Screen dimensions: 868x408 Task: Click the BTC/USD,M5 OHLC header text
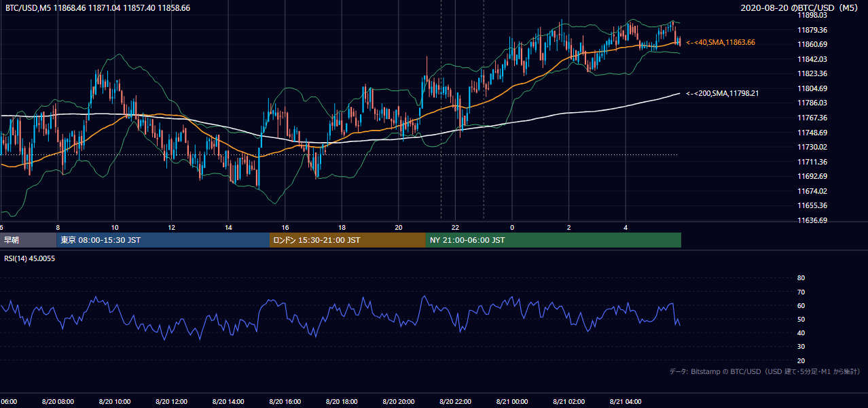(x=98, y=8)
